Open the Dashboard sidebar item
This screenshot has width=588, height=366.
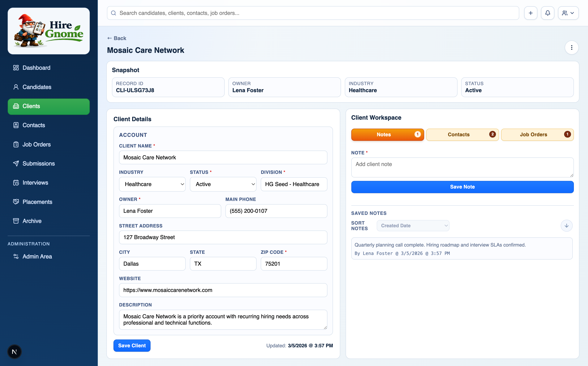(36, 68)
